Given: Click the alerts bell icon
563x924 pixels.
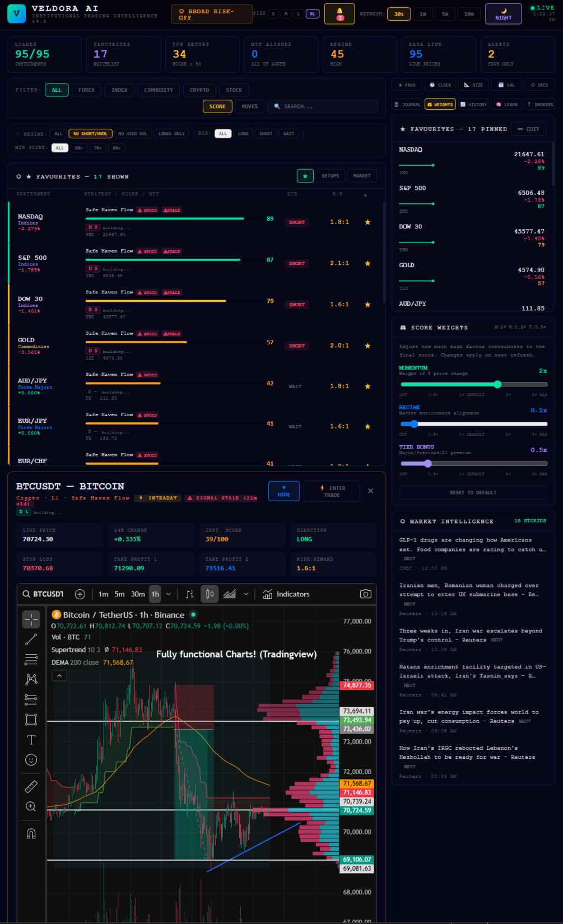Looking at the screenshot, I should (339, 13).
